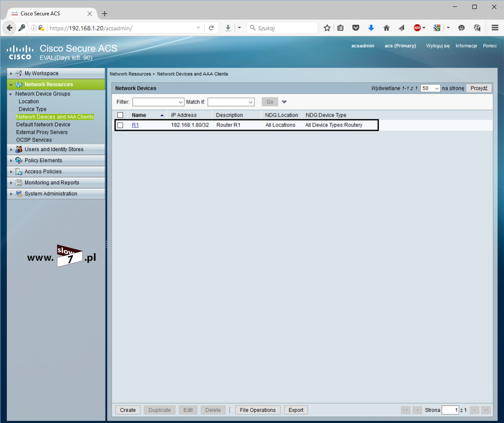Click the Pocket icon in the toolbar
The height and width of the screenshot is (423, 504).
click(355, 28)
